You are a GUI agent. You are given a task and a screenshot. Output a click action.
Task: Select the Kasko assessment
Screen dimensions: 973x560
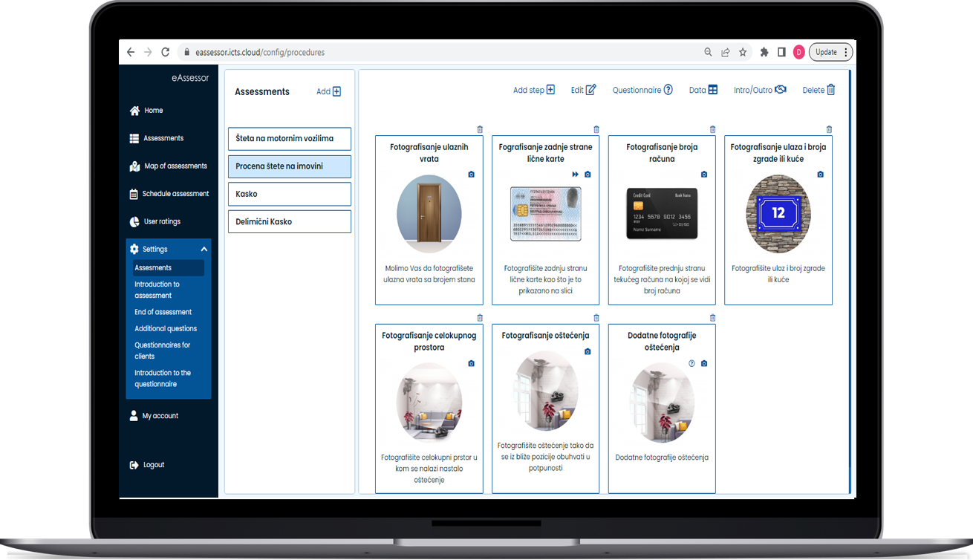click(x=289, y=194)
